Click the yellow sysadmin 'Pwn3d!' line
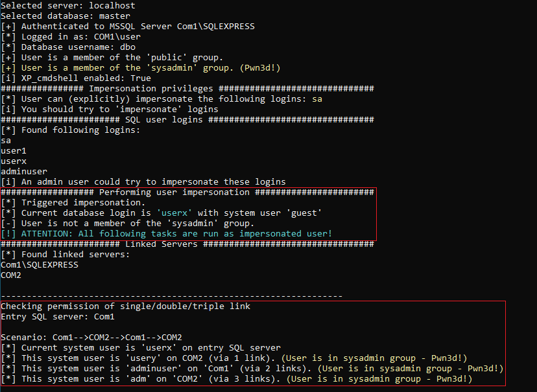 tap(141, 68)
